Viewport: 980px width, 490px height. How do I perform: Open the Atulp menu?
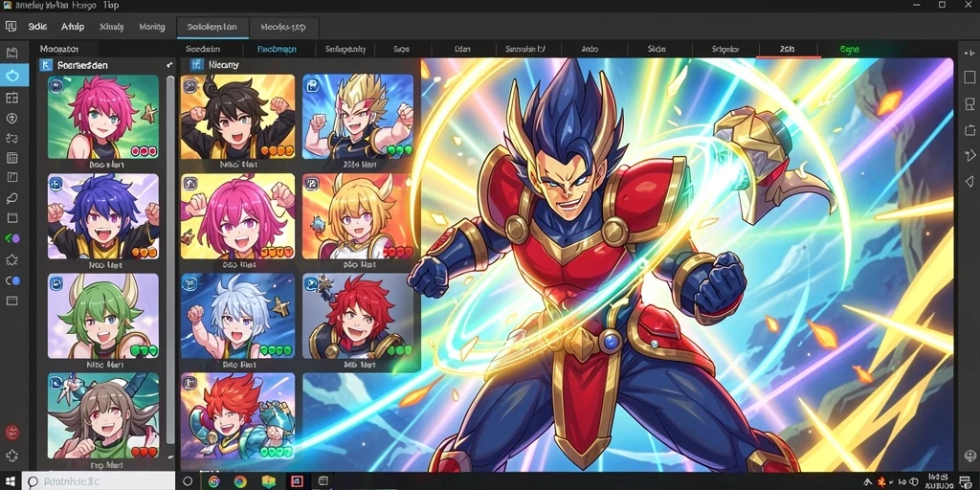[73, 27]
